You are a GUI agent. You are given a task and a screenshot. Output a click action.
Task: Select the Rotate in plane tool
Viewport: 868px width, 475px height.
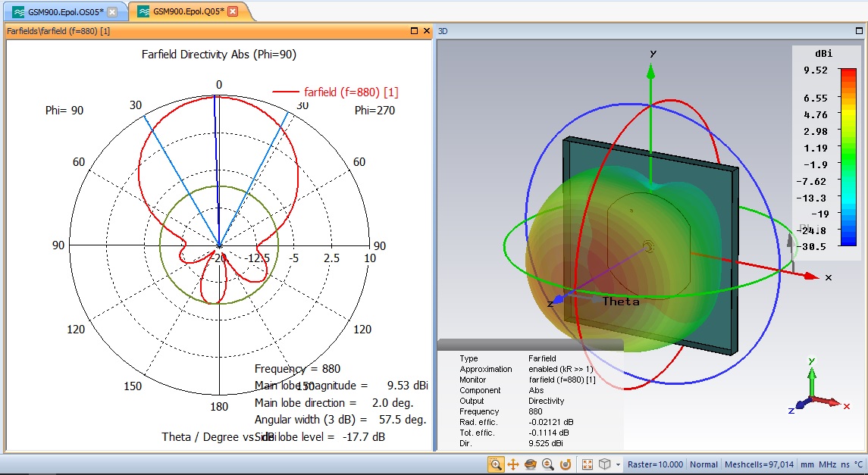click(x=565, y=464)
